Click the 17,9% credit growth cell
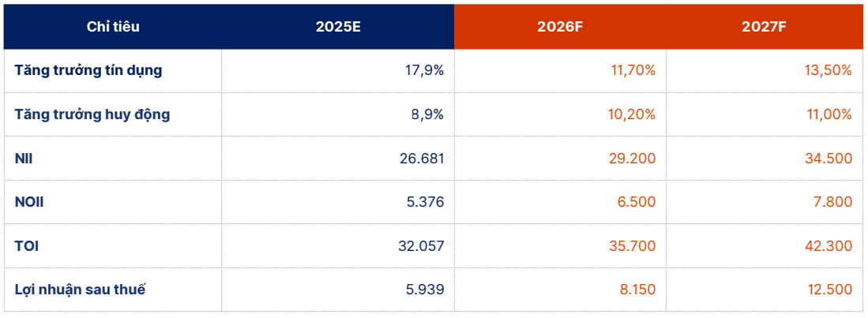The width and height of the screenshot is (868, 318). coord(424,70)
